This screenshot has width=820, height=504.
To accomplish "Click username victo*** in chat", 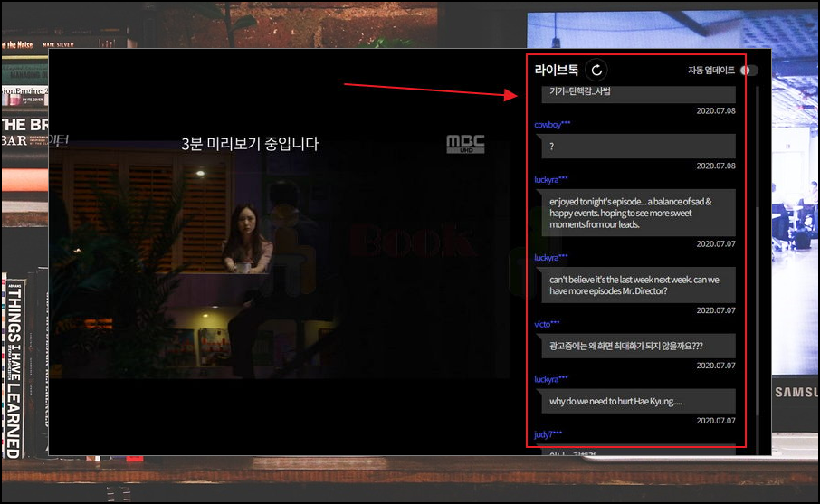I will click(x=547, y=324).
